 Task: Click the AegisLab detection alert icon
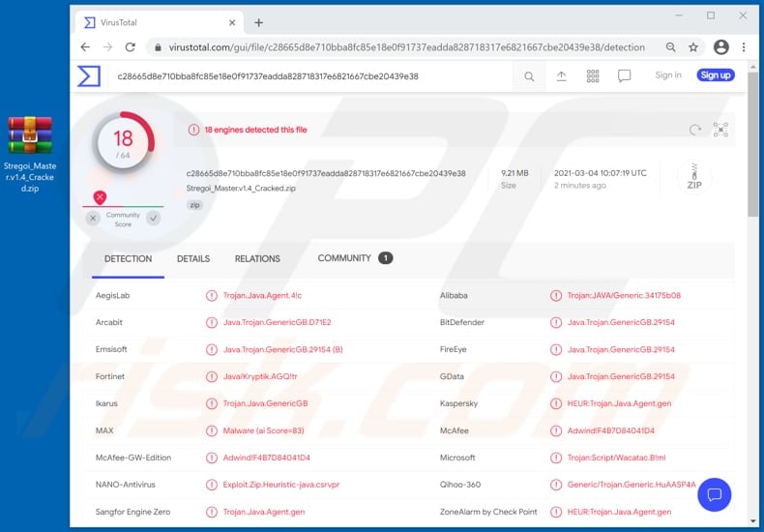tap(212, 296)
